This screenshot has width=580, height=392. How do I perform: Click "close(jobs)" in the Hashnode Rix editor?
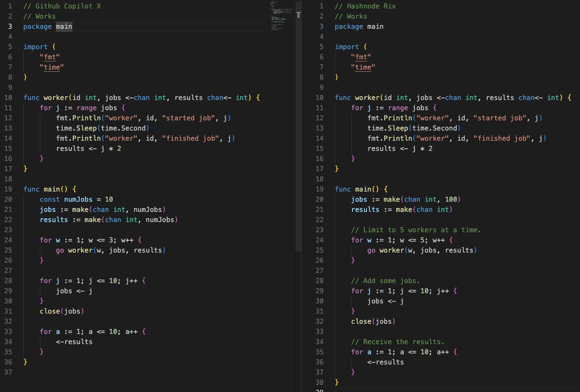[x=374, y=321]
